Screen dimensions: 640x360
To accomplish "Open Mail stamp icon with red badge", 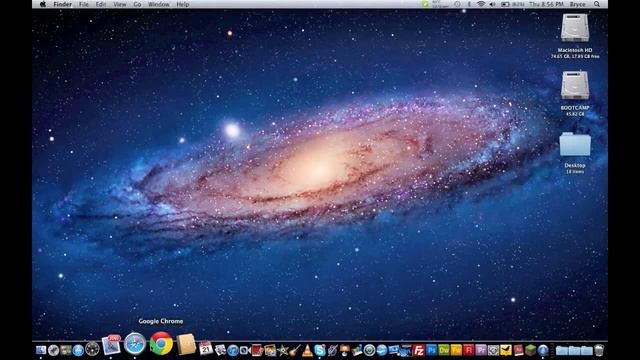I will [x=111, y=345].
